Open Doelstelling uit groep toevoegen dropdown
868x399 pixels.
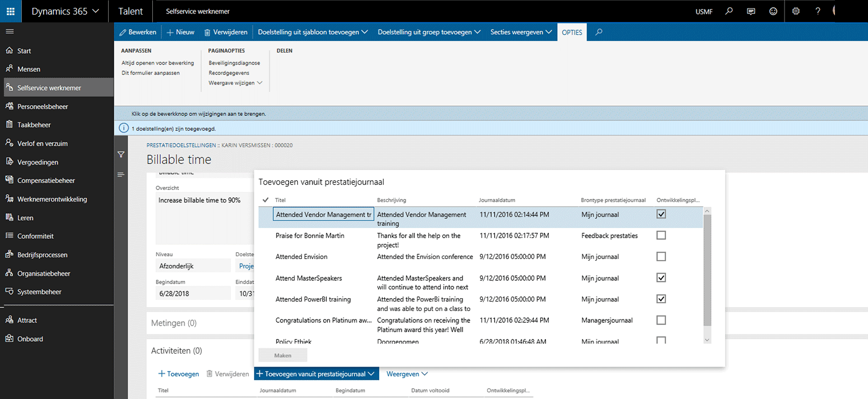pos(430,32)
